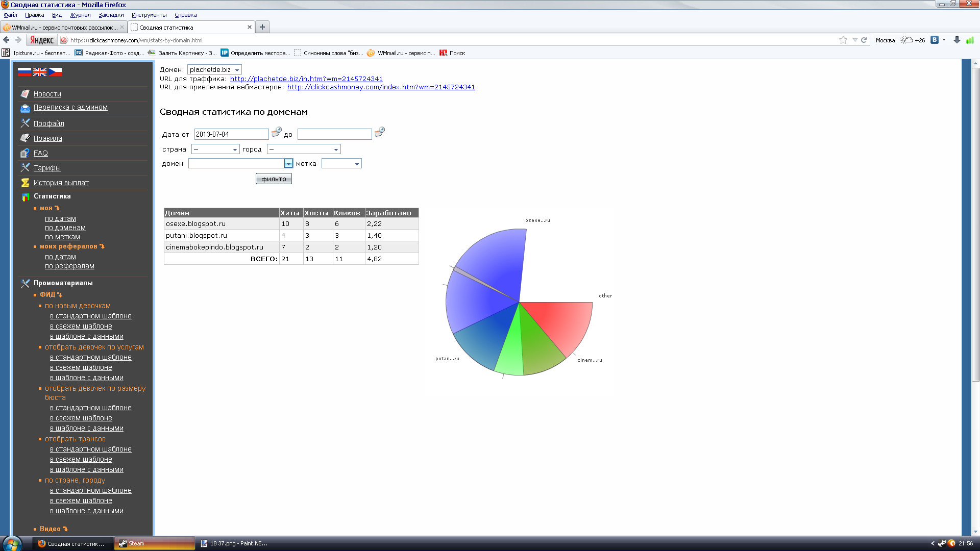The width and height of the screenshot is (980, 551).
Task: Bookmark page with star icon
Action: (x=843, y=40)
